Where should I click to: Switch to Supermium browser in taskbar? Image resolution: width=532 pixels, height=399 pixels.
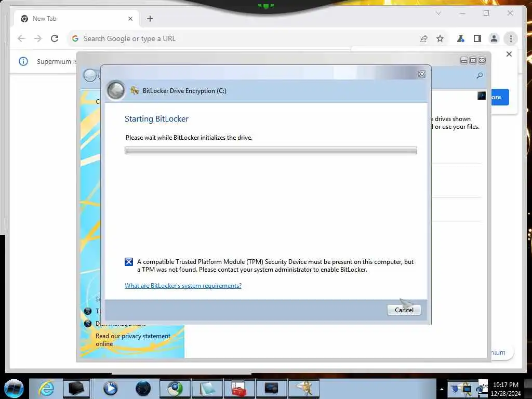click(175, 389)
